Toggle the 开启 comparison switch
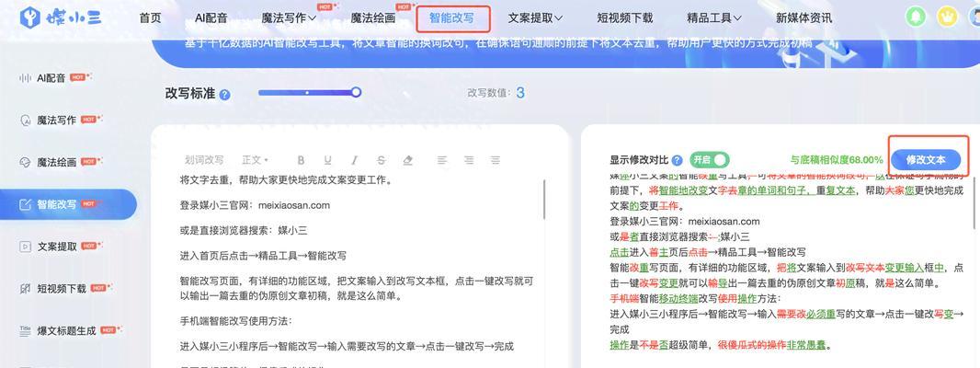The image size is (980, 368). click(x=710, y=159)
